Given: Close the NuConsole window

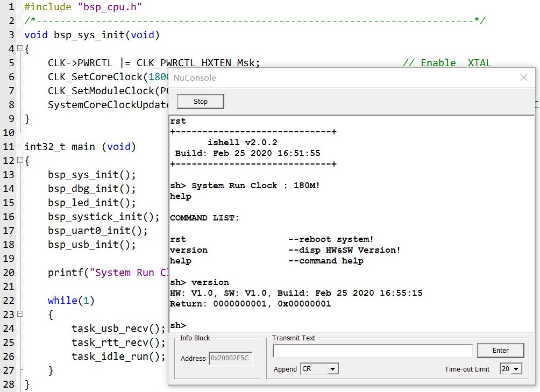Looking at the screenshot, I should point(524,78).
